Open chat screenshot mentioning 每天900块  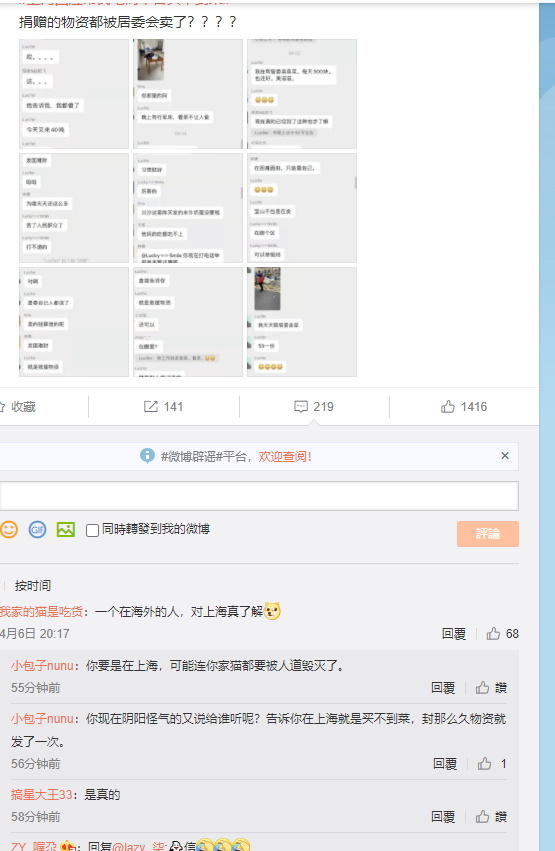tap(302, 94)
